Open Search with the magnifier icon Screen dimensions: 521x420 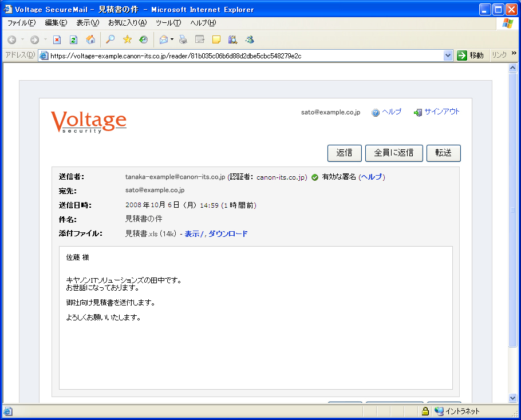(110, 39)
